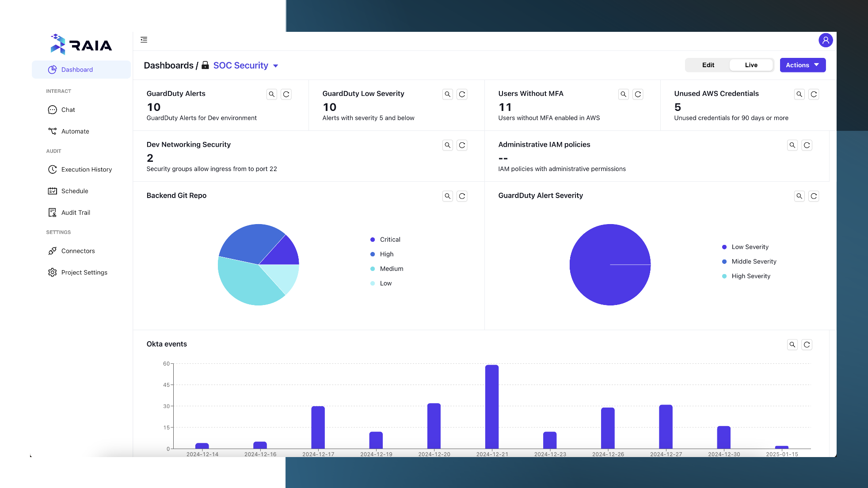Screen dimensions: 868x488
Task: Switch dashboard to Edit mode
Action: (x=708, y=65)
